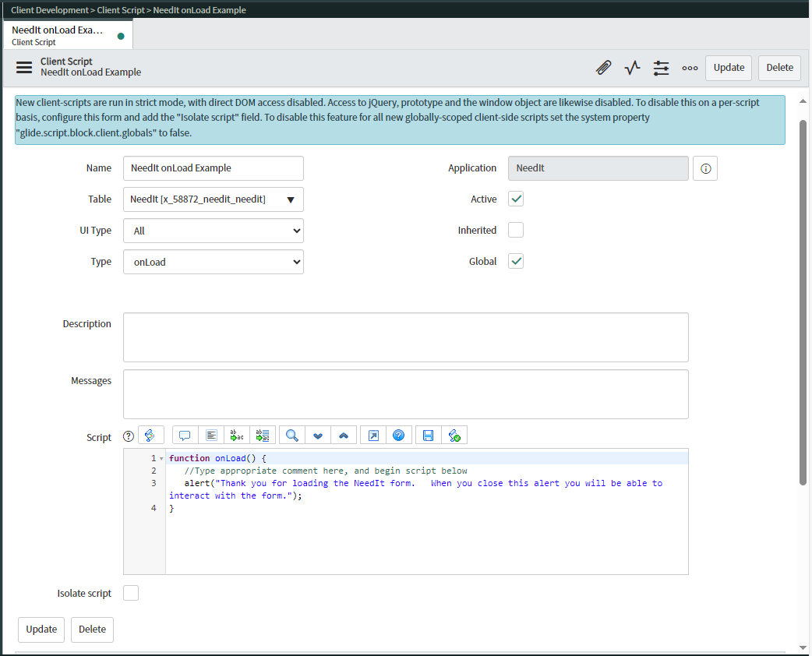Enable the Inherited checkbox
812x656 pixels.
coord(516,230)
